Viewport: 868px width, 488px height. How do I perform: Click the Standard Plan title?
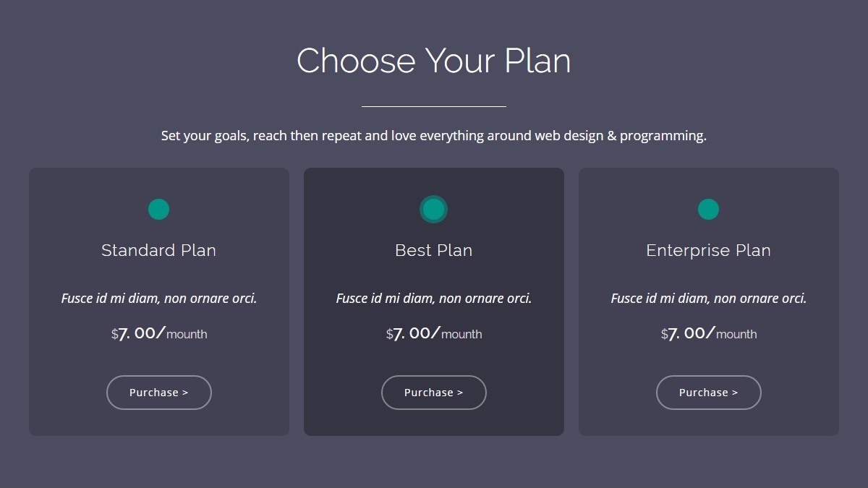click(x=158, y=250)
